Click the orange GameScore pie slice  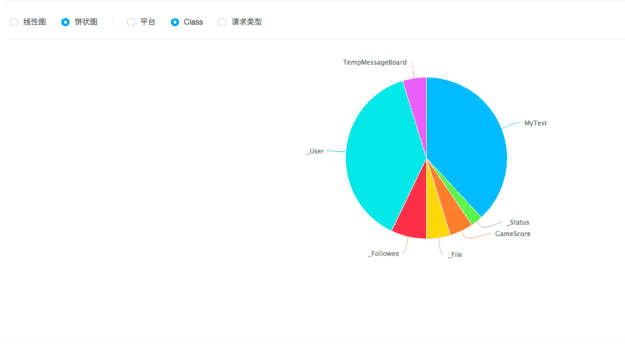point(454,213)
